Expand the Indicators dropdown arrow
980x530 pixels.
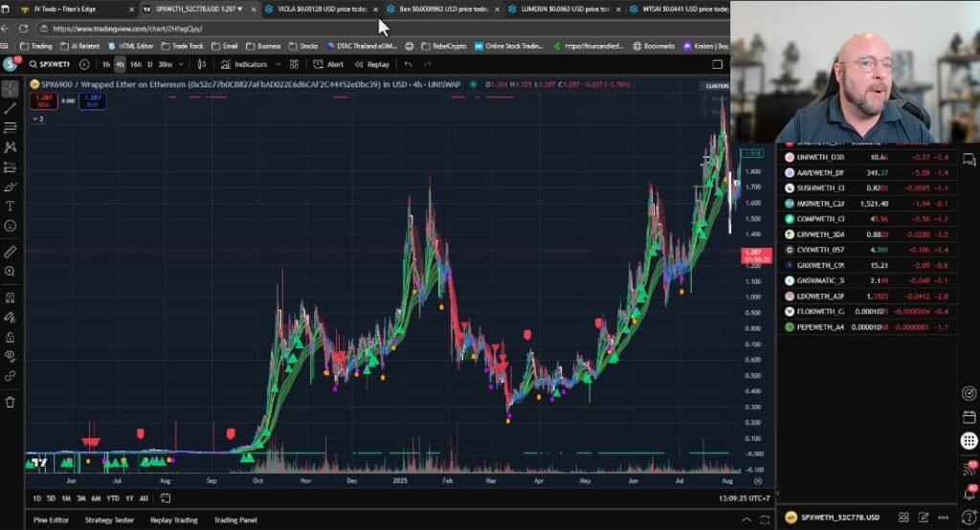(x=278, y=64)
